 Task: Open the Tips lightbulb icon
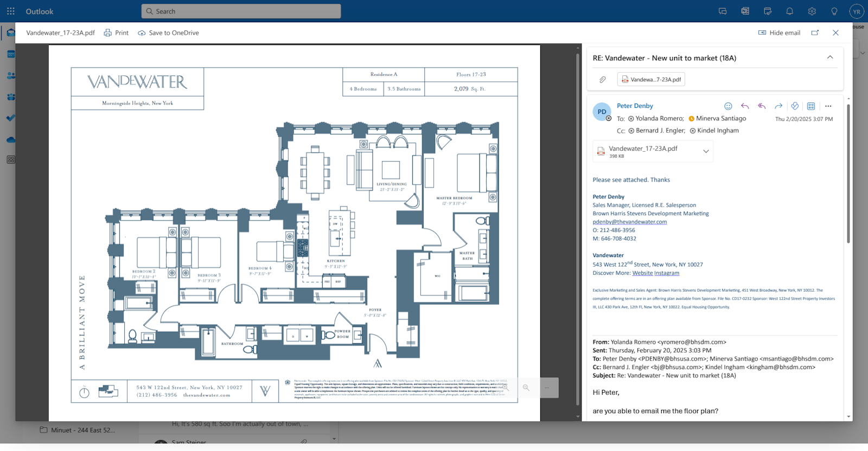[834, 11]
